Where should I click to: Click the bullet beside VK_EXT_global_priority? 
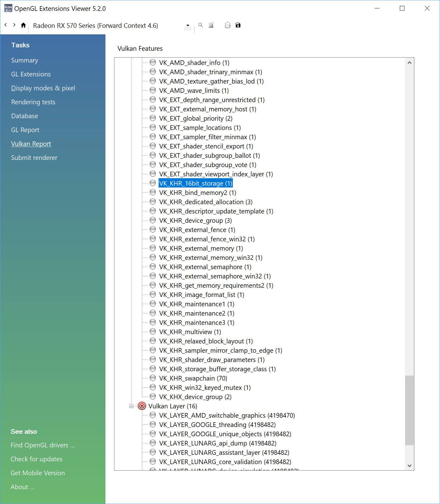click(152, 118)
